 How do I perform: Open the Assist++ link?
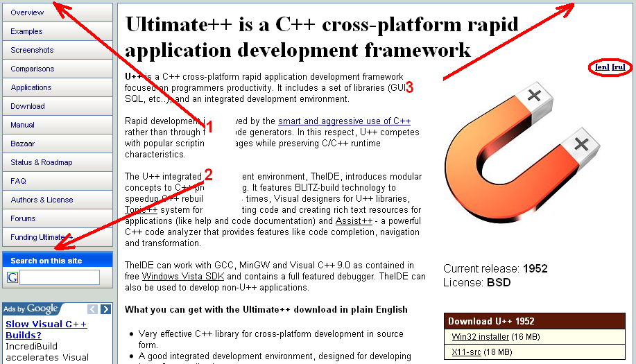coord(354,221)
